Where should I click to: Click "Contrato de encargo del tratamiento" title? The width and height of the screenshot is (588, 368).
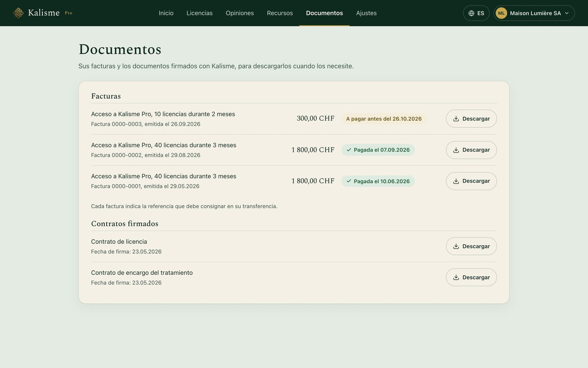142,273
